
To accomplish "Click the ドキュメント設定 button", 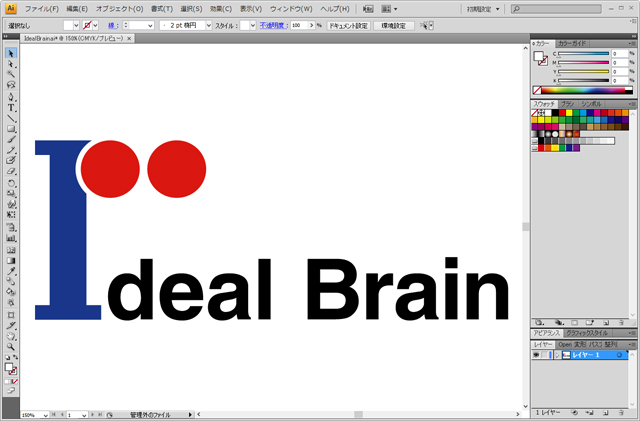I will tap(349, 24).
